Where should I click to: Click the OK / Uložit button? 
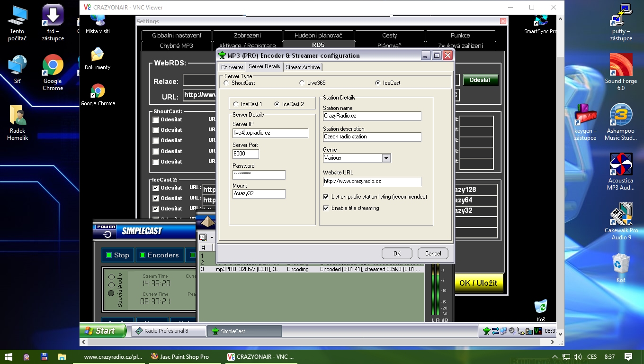pyautogui.click(x=478, y=283)
